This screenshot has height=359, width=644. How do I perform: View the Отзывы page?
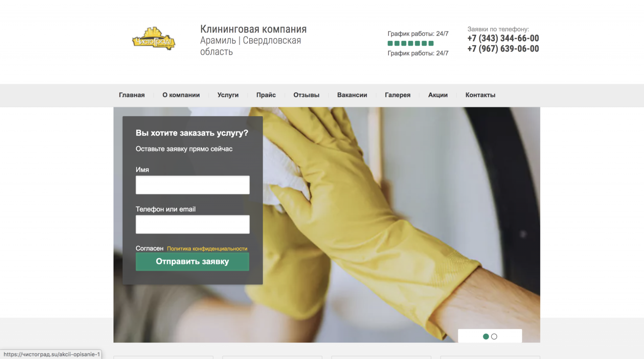pos(306,95)
